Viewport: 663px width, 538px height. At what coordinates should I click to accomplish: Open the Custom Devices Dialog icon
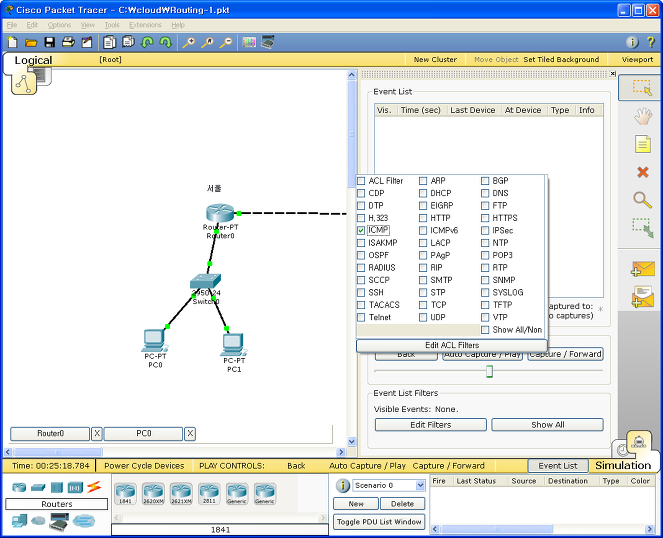click(x=268, y=42)
